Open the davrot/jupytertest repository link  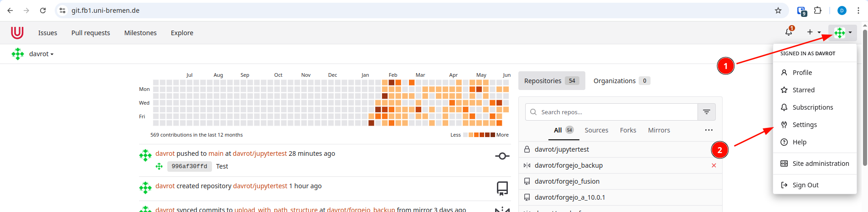pyautogui.click(x=562, y=149)
